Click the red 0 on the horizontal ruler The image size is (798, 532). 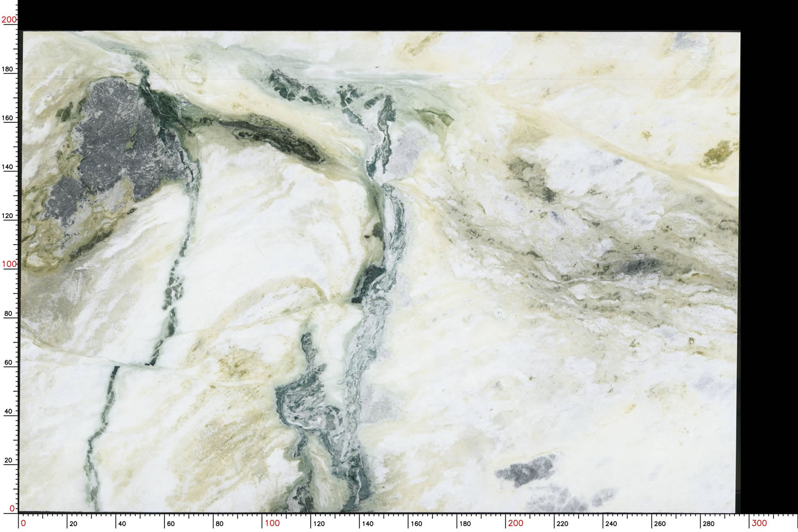(x=23, y=523)
